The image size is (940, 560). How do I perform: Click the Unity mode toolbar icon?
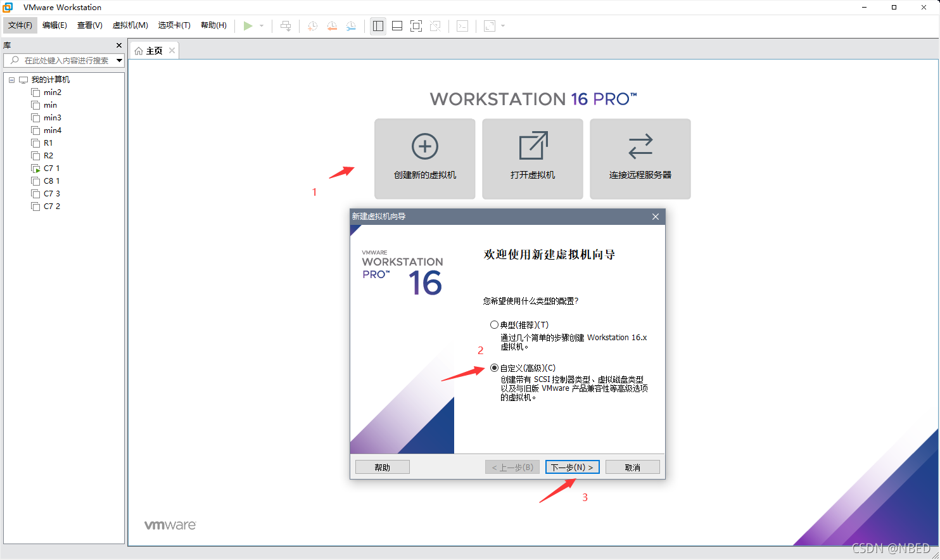coord(435,26)
